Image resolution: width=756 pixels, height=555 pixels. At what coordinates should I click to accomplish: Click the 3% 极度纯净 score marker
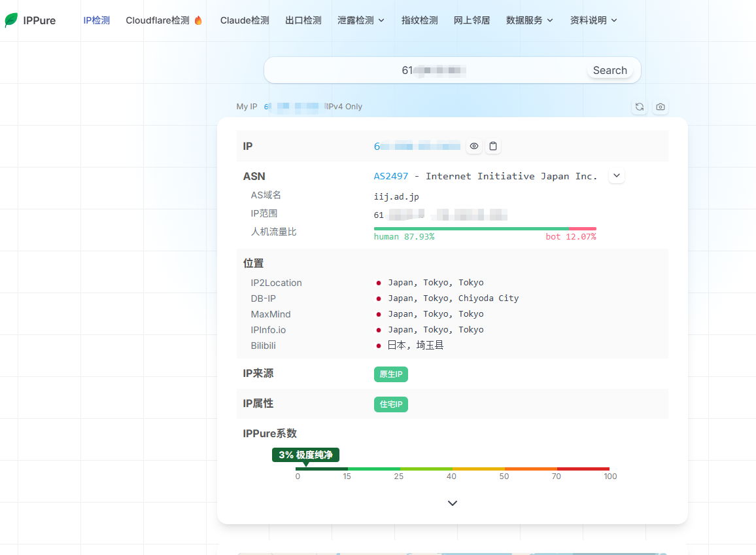305,455
